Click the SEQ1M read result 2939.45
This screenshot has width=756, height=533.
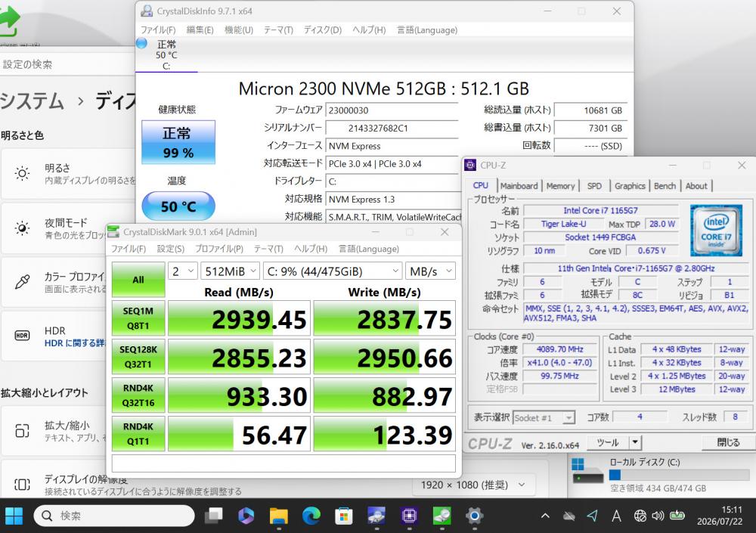(239, 318)
